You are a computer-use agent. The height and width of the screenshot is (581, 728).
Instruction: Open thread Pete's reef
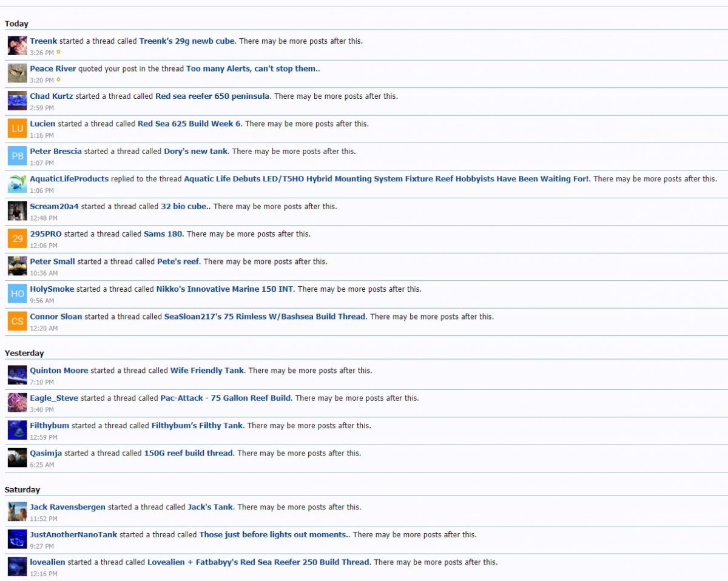pos(178,261)
